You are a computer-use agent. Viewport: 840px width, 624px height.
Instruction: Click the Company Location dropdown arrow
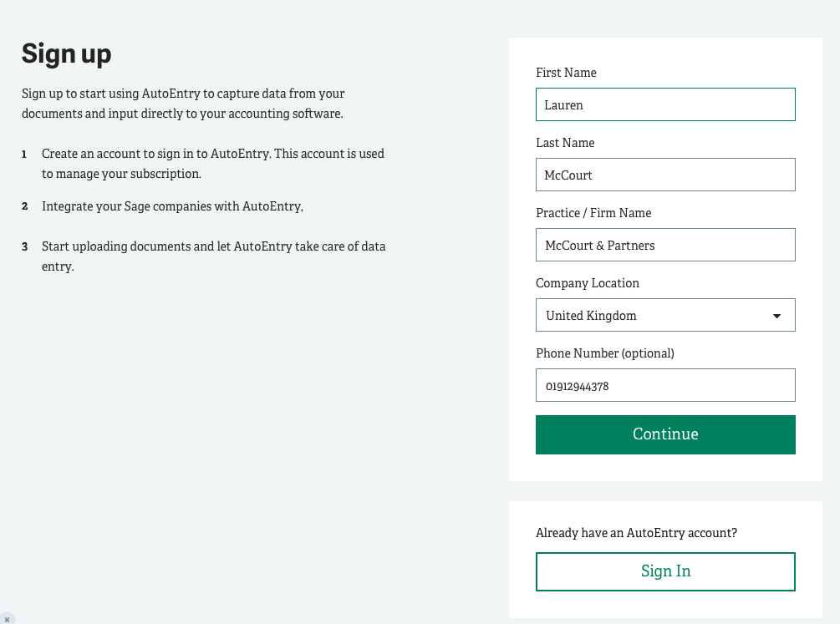(x=776, y=316)
